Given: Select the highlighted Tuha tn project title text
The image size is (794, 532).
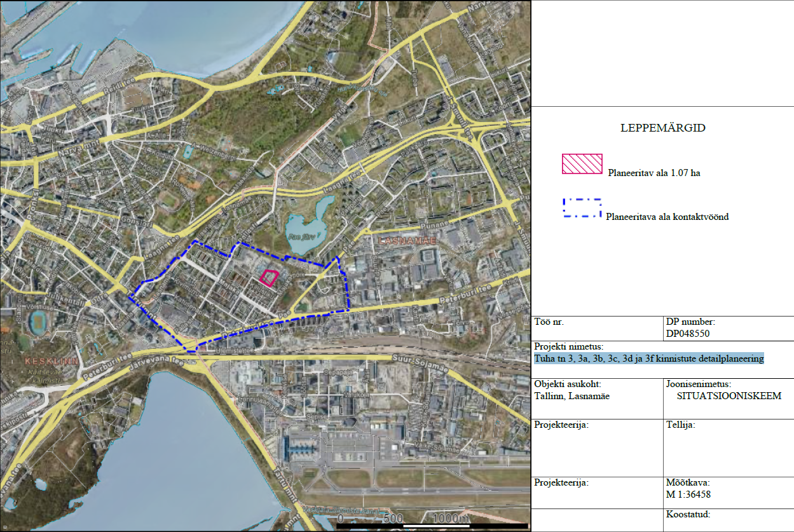Looking at the screenshot, I should coord(648,358).
